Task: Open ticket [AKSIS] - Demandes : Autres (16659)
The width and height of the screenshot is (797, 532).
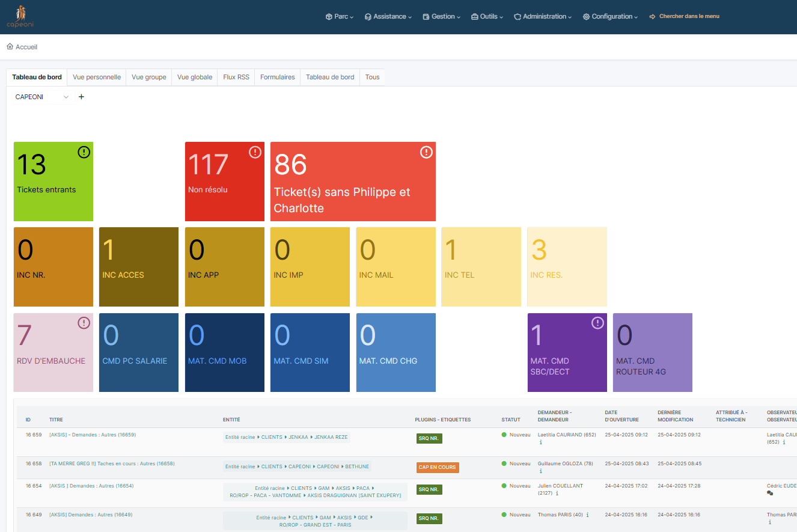Action: pyautogui.click(x=93, y=435)
